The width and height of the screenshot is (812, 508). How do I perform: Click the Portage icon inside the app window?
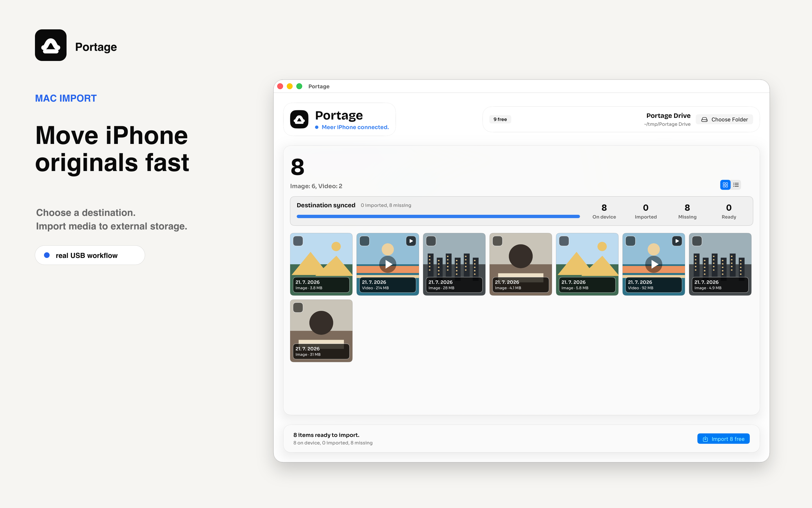[299, 119]
